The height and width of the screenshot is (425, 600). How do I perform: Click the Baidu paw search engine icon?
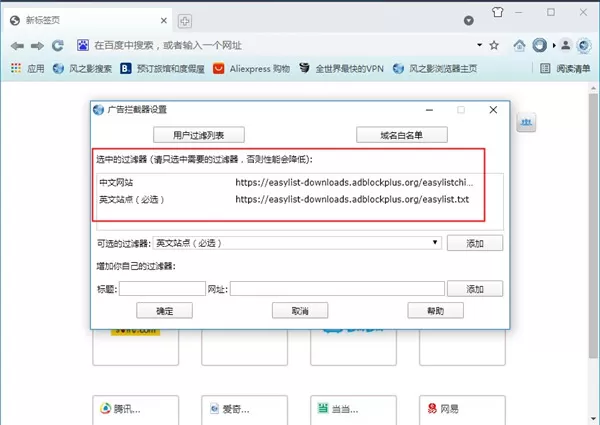[83, 45]
